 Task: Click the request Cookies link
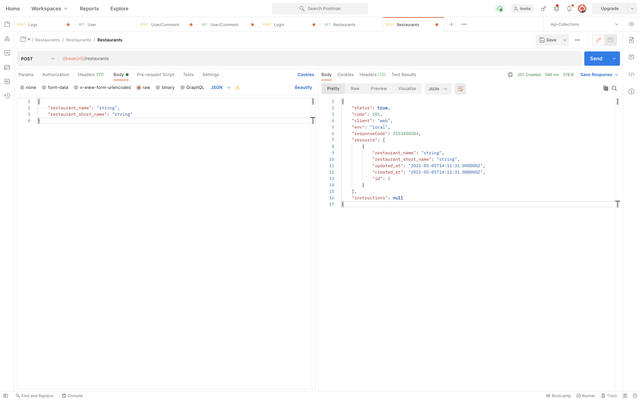pos(306,75)
